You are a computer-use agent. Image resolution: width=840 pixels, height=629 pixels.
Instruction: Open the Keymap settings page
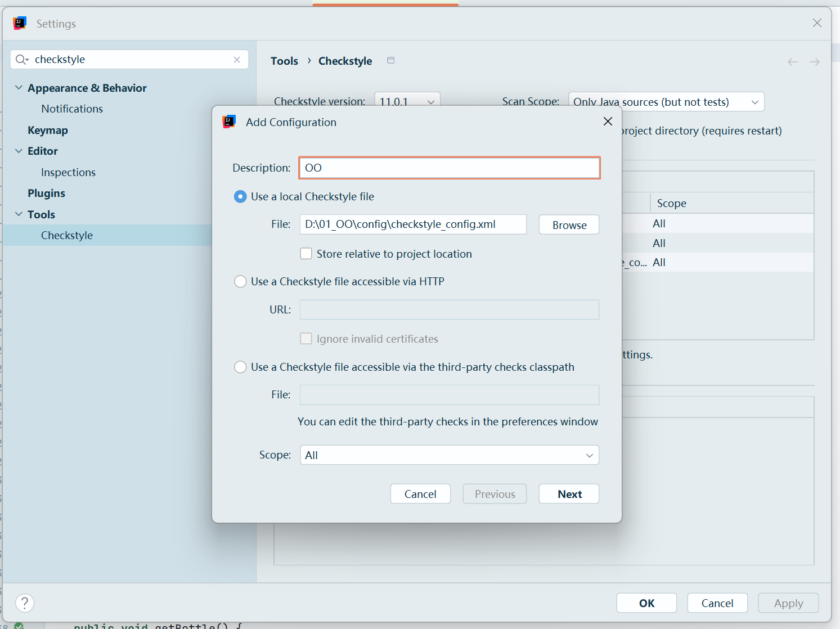(x=48, y=130)
